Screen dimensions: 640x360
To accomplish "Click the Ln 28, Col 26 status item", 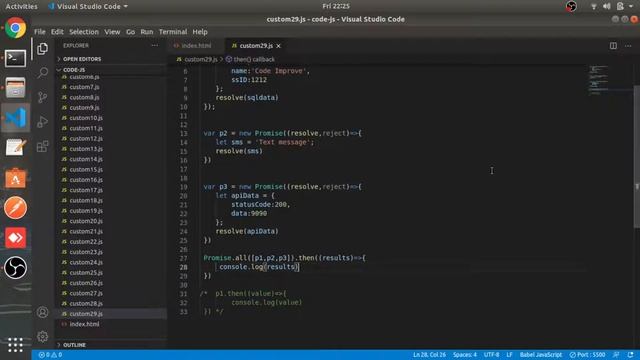I will click(429, 355).
